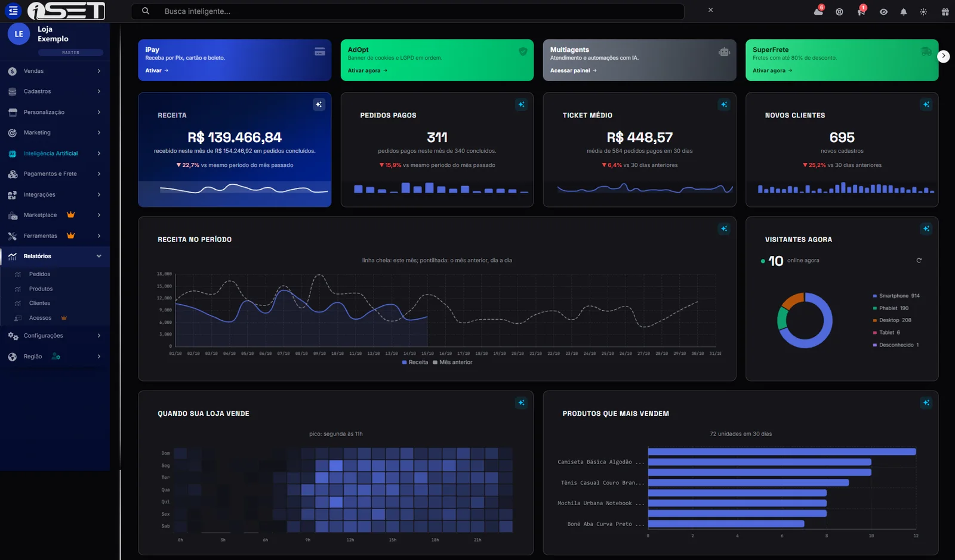Toggle Desktop in the visitors legend
Screen dimensions: 955x560
(x=892, y=320)
